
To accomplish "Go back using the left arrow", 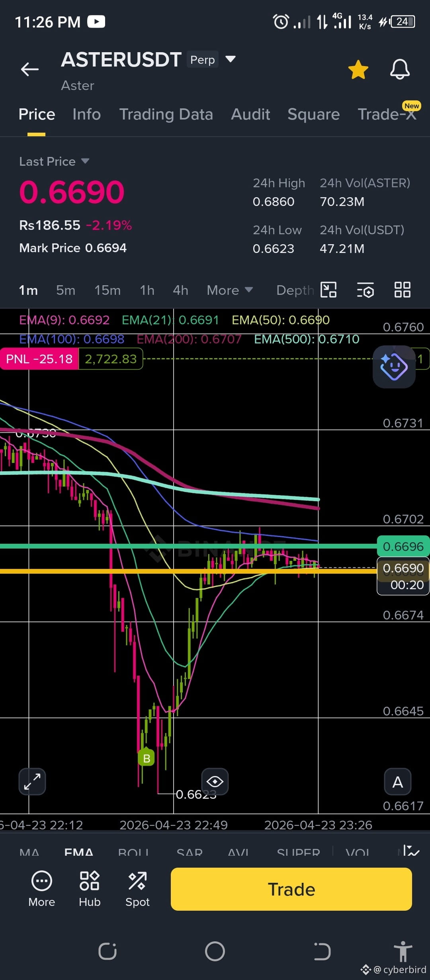I will (30, 69).
